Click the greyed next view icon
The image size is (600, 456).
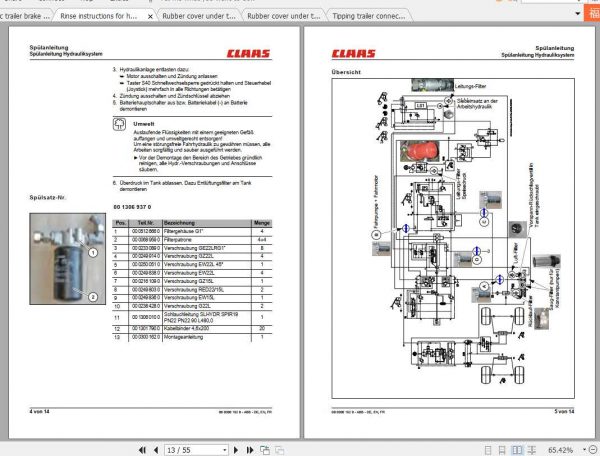tap(279, 450)
